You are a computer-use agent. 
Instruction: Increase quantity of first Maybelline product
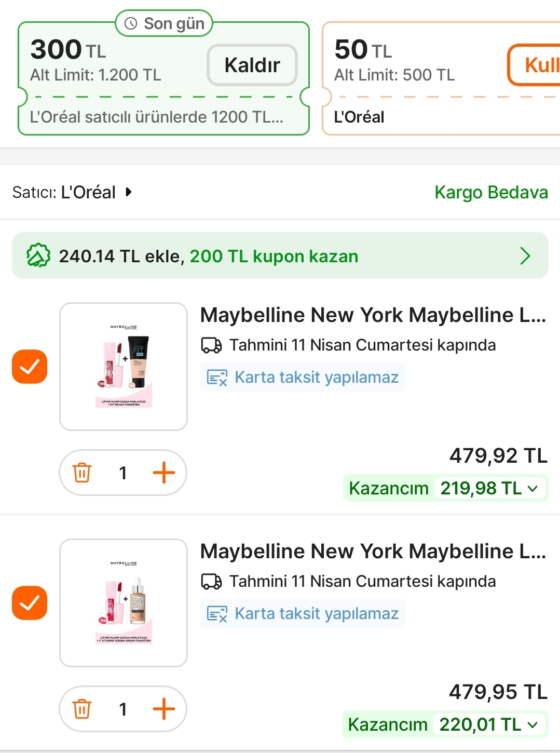pyautogui.click(x=164, y=473)
